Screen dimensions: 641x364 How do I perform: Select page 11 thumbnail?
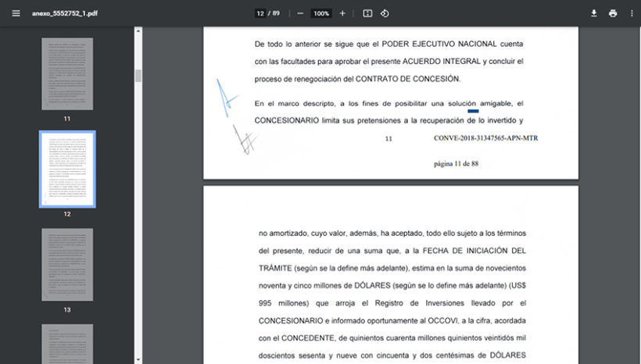[x=67, y=73]
